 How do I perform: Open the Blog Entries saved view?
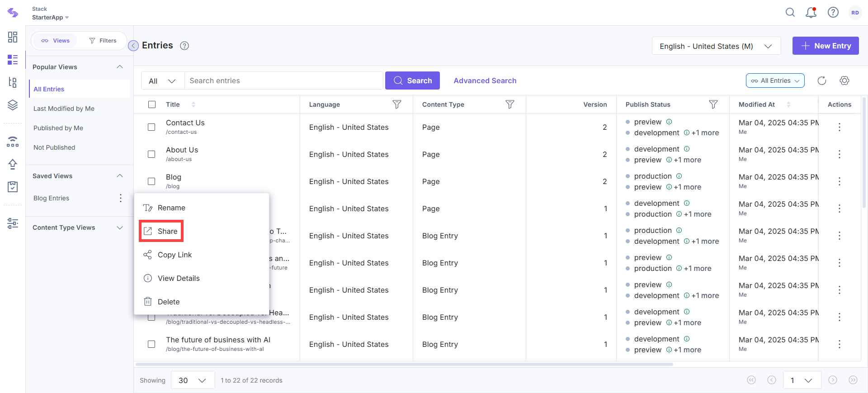tap(51, 198)
